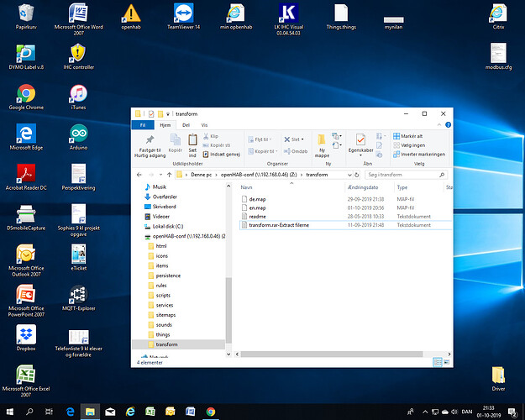The image size is (525, 420).
Task: Select Overførsler in navigation pane
Action: point(165,197)
